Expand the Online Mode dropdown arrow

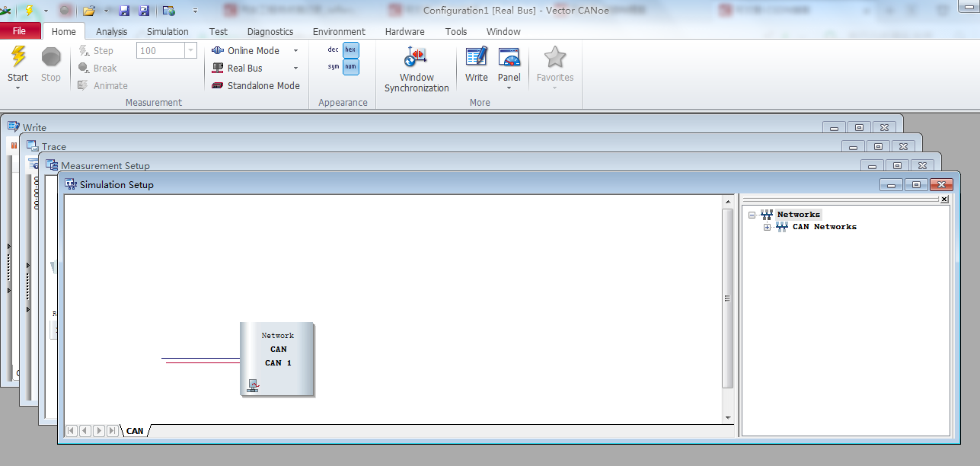click(x=296, y=51)
